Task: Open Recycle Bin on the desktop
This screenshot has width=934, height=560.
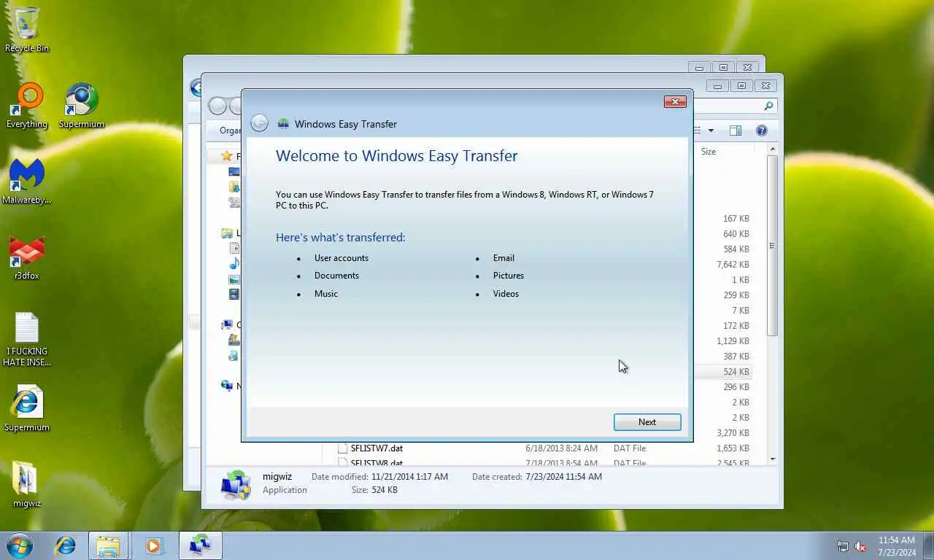Action: (x=27, y=29)
